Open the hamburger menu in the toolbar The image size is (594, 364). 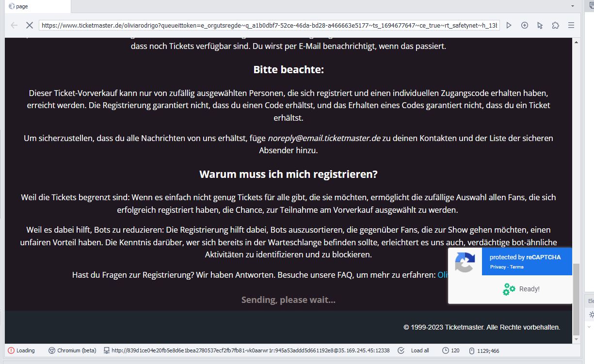tap(571, 25)
